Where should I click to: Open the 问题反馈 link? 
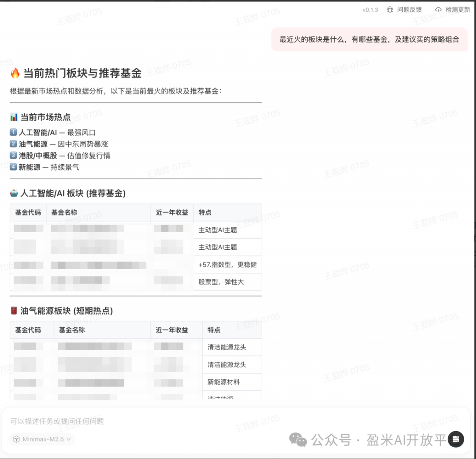pyautogui.click(x=409, y=10)
